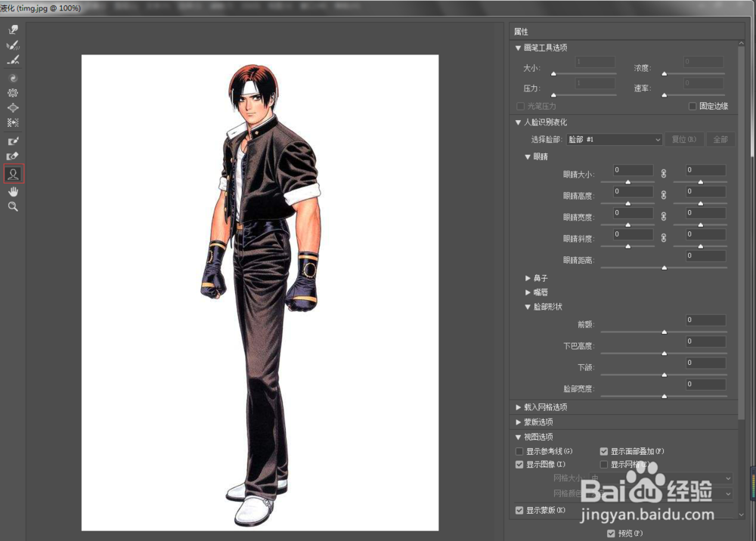Select the Pucker tool
Screen dimensions: 756x541
13,93
